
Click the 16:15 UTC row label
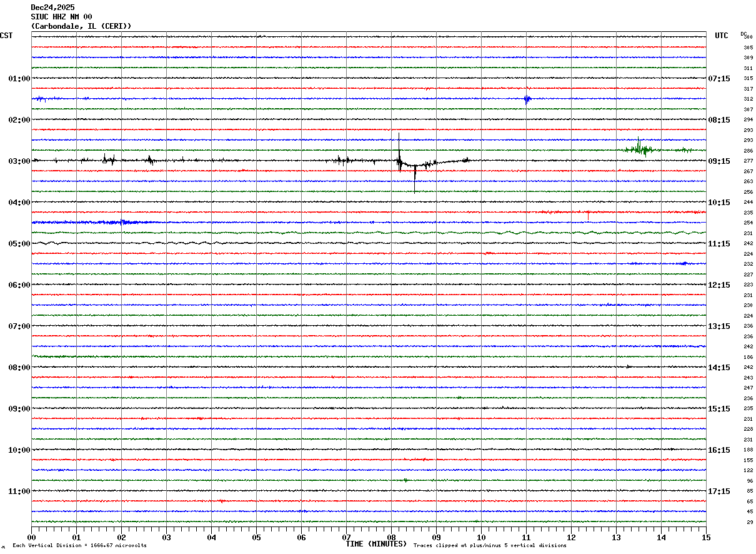click(719, 450)
